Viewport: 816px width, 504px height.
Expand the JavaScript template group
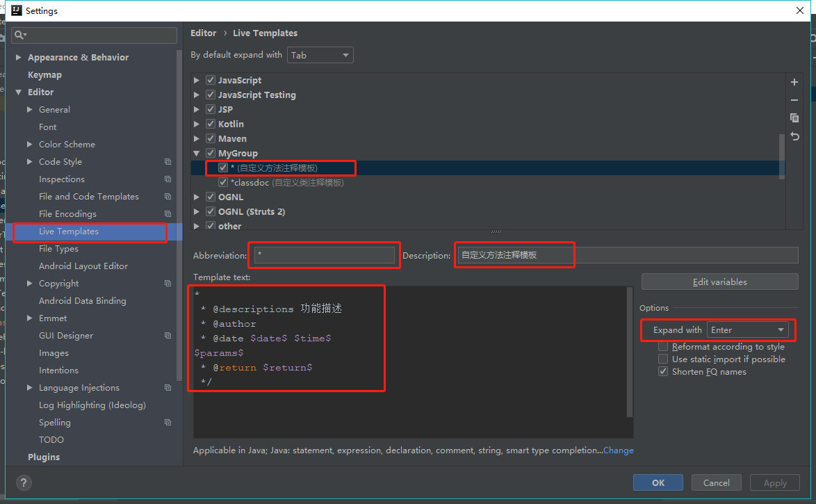tap(197, 80)
